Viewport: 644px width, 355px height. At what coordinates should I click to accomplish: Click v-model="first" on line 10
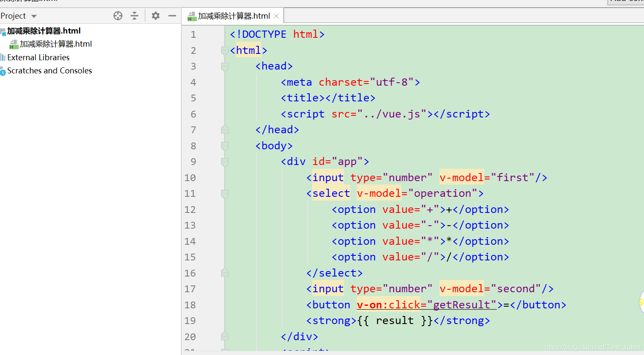click(487, 178)
